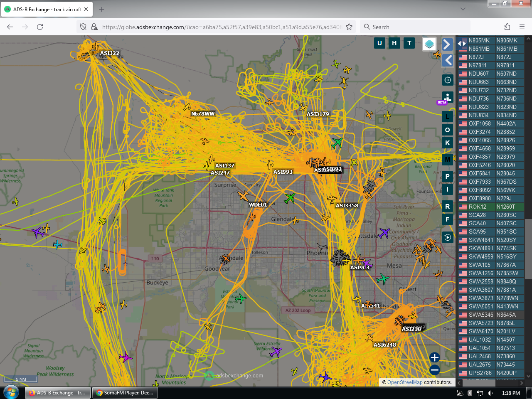Toggle the F map button

pyautogui.click(x=448, y=219)
